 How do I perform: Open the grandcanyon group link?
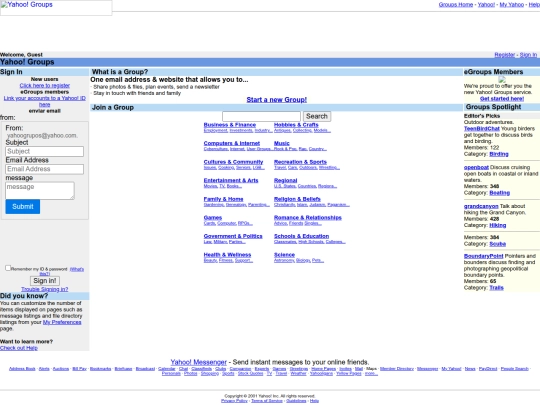pyautogui.click(x=481, y=206)
